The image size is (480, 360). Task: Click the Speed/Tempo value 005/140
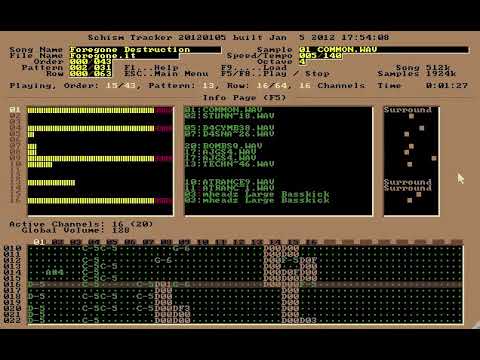(x=320, y=56)
